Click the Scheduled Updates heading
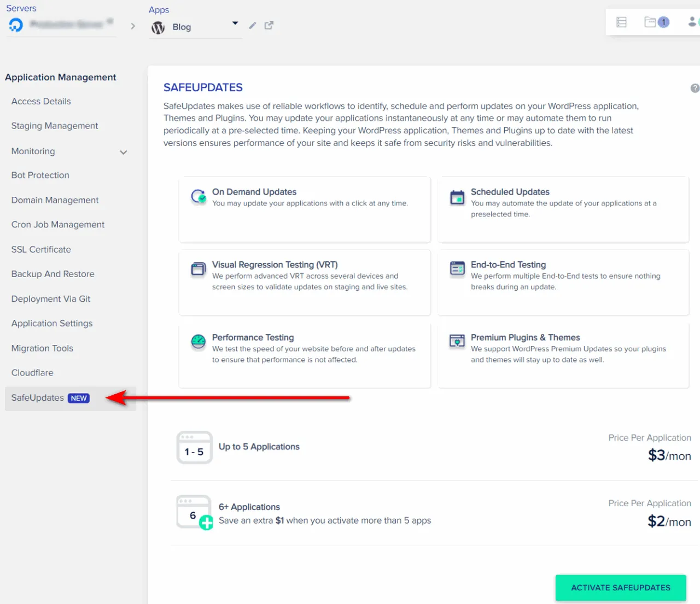Screen dimensions: 700x604 click(x=510, y=192)
